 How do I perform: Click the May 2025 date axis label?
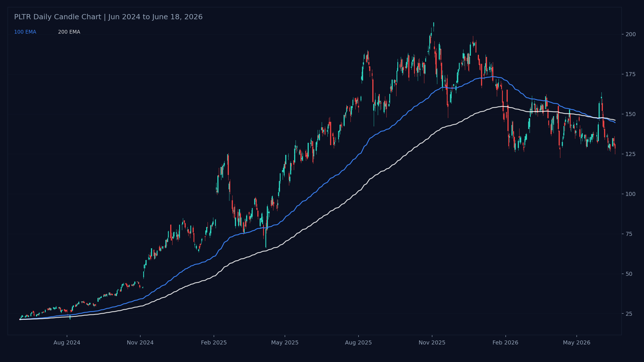285,343
